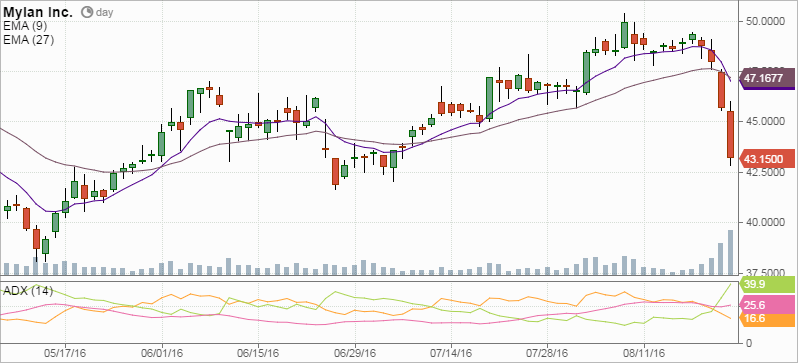Image resolution: width=798 pixels, height=363 pixels.
Task: Click the 06/29/16 date axis label
Action: (355, 353)
